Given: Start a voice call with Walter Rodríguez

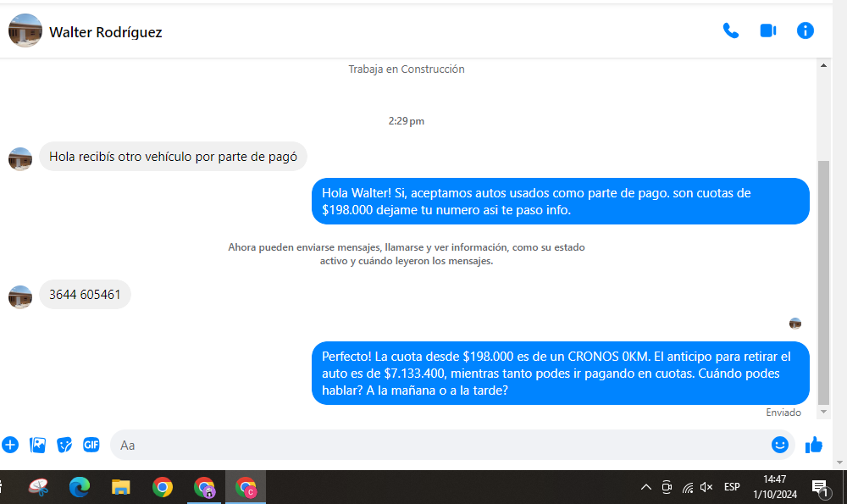Looking at the screenshot, I should click(730, 30).
